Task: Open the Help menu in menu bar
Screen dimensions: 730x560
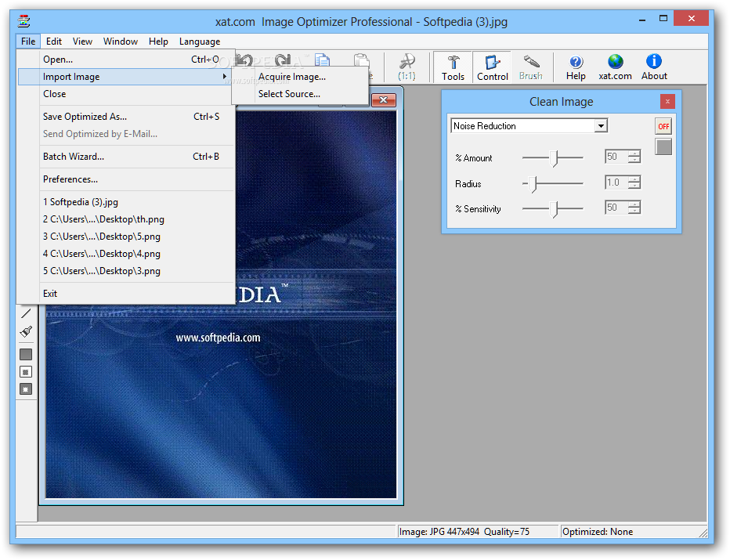Action: (158, 41)
